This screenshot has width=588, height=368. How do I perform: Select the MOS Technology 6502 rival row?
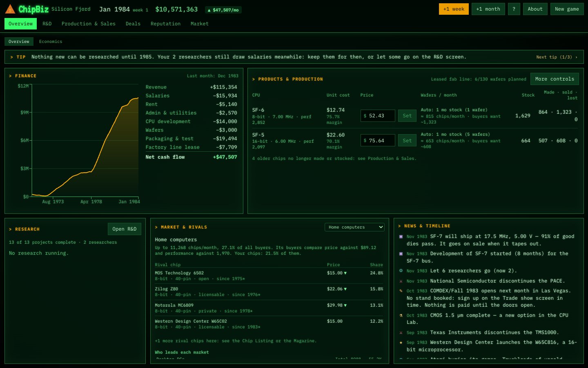269,276
